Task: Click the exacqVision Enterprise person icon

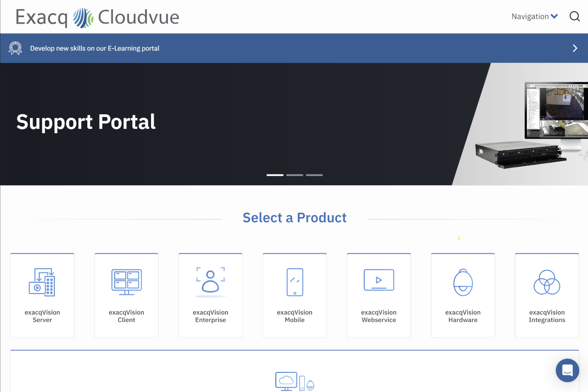Action: (x=211, y=282)
